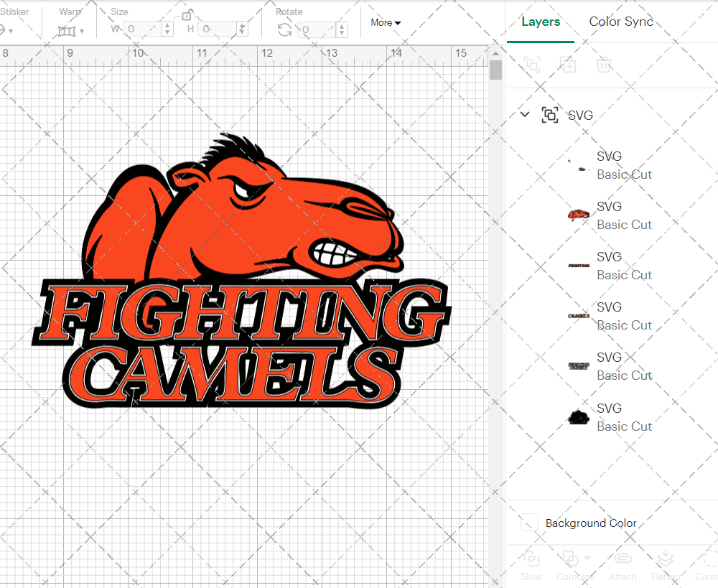Viewport: 718px width, 588px height.
Task: Click the Rotate icon in the toolbar
Action: coord(284,29)
